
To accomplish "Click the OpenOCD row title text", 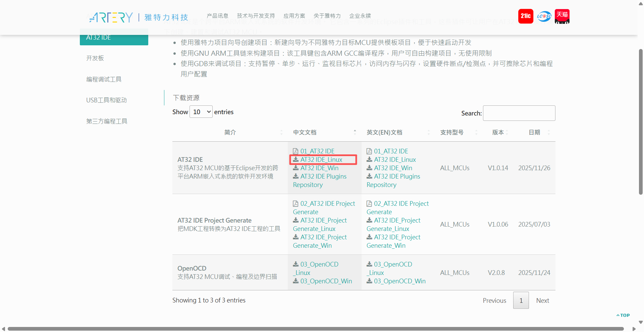I will click(x=192, y=268).
